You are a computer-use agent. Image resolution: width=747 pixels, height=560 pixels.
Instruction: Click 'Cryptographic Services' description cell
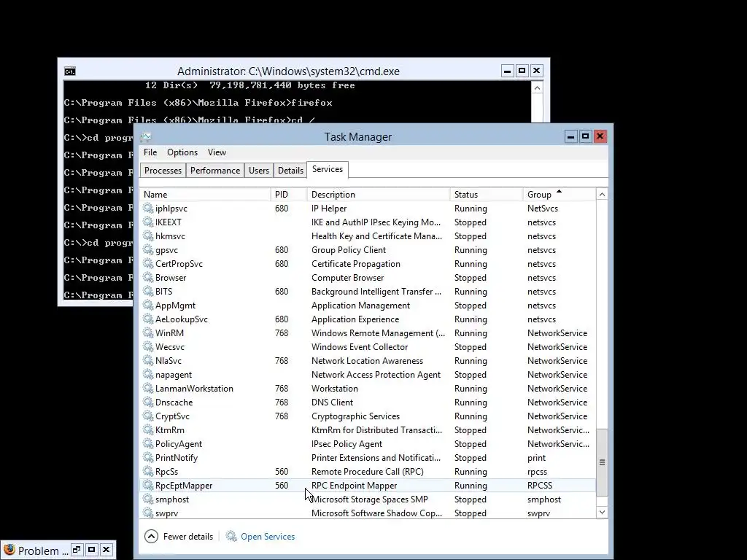pos(355,416)
